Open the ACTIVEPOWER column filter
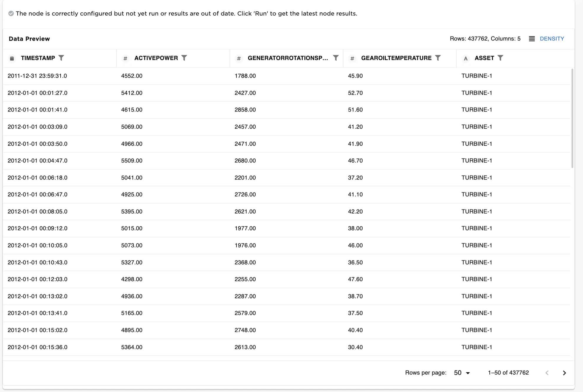The image size is (583, 392). tap(184, 58)
